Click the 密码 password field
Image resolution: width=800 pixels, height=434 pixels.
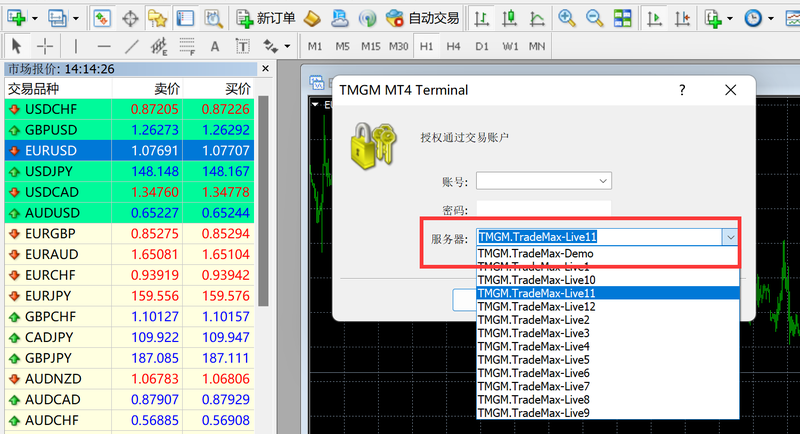coord(544,208)
